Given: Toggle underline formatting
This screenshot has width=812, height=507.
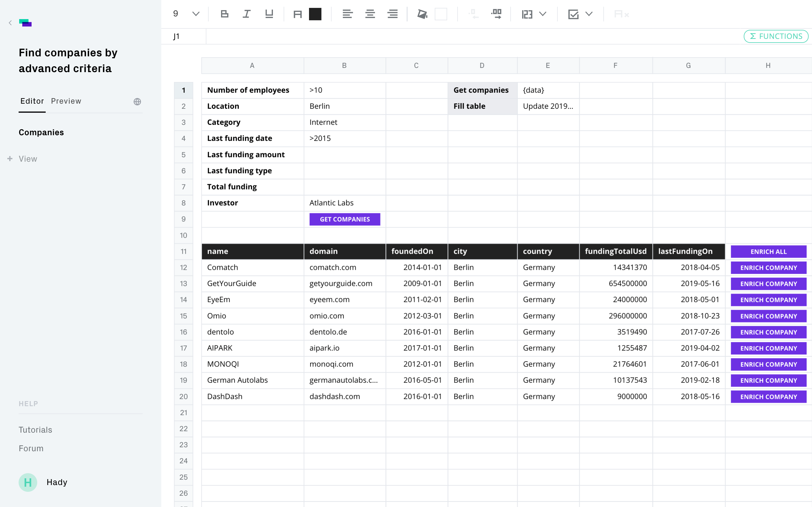Looking at the screenshot, I should click(x=269, y=14).
